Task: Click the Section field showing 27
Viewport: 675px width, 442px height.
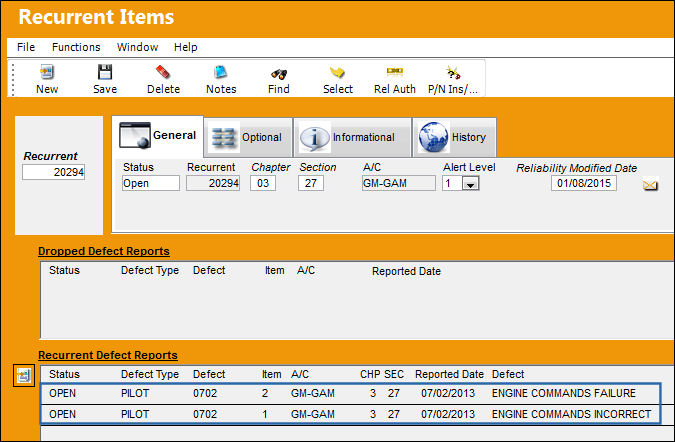Action: [x=311, y=183]
